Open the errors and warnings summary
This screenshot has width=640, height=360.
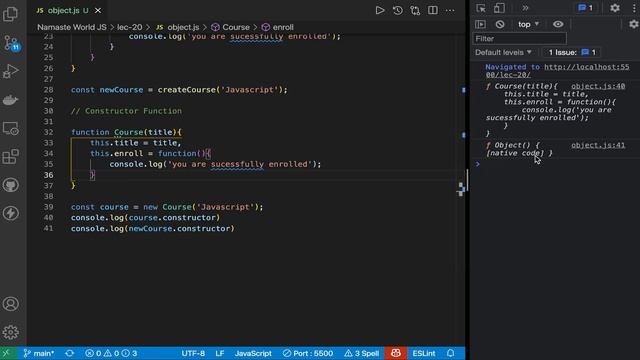(x=111, y=353)
